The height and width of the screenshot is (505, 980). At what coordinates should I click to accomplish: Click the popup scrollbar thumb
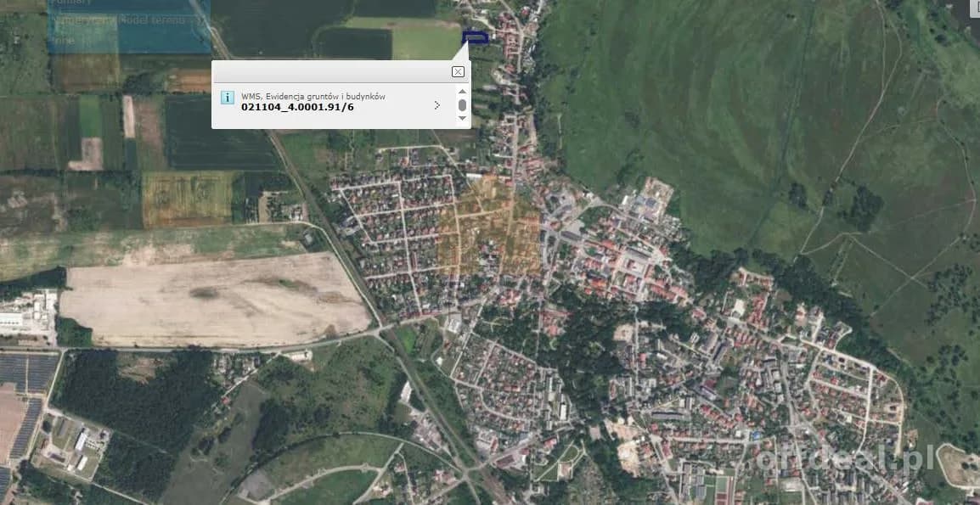point(462,105)
